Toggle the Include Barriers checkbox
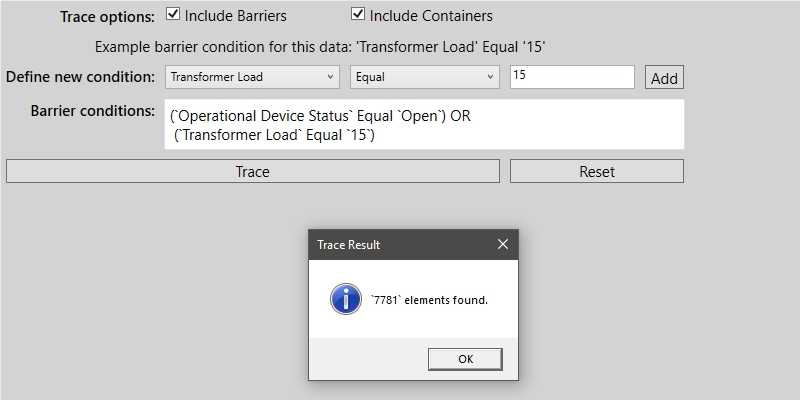The width and height of the screenshot is (800, 400). pos(173,15)
